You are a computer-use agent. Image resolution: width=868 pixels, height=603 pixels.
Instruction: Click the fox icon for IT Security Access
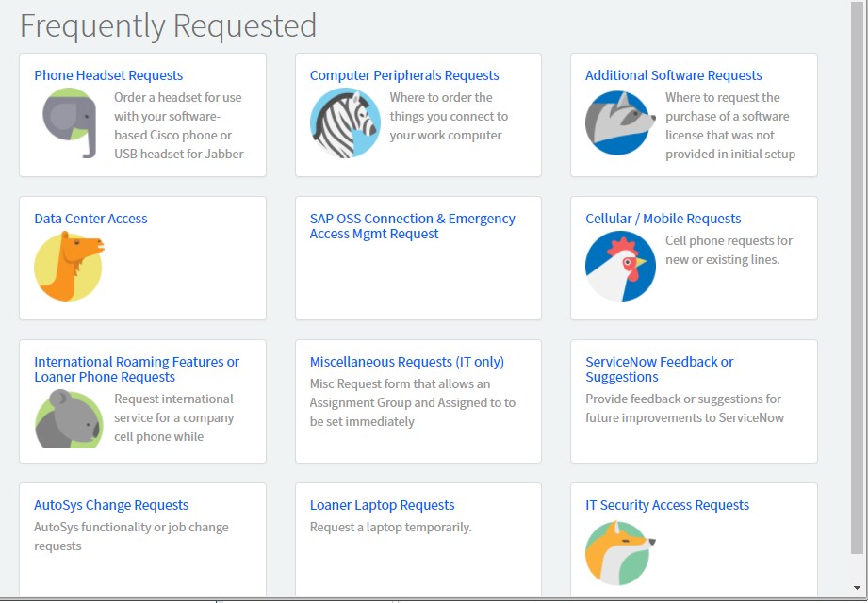620,553
